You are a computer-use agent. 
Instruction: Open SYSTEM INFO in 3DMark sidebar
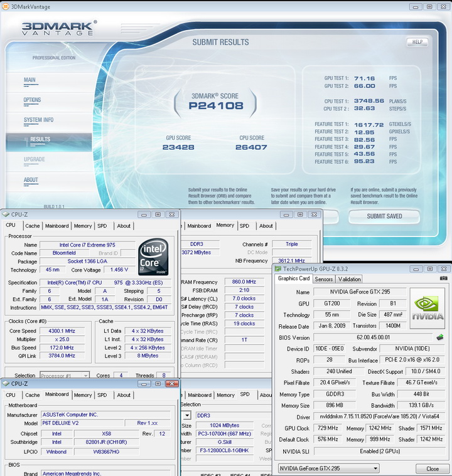[x=38, y=120]
